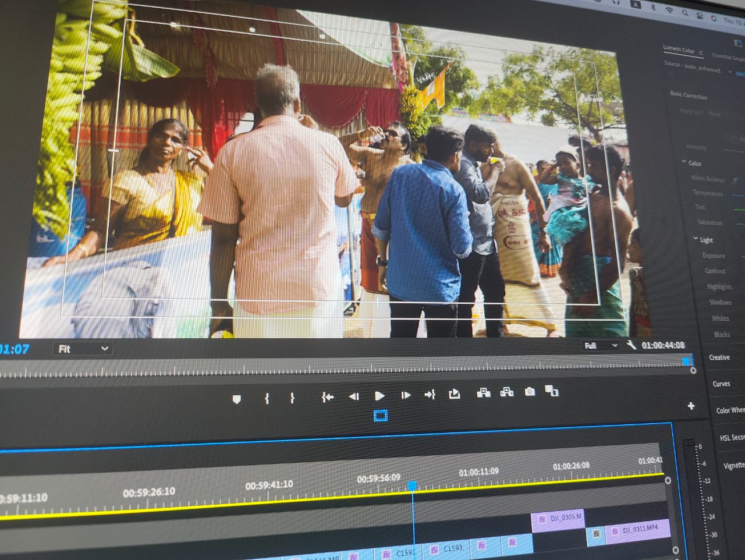Select the DJI_0311.MP4 clip in the timeline
745x560 pixels.
(638, 530)
